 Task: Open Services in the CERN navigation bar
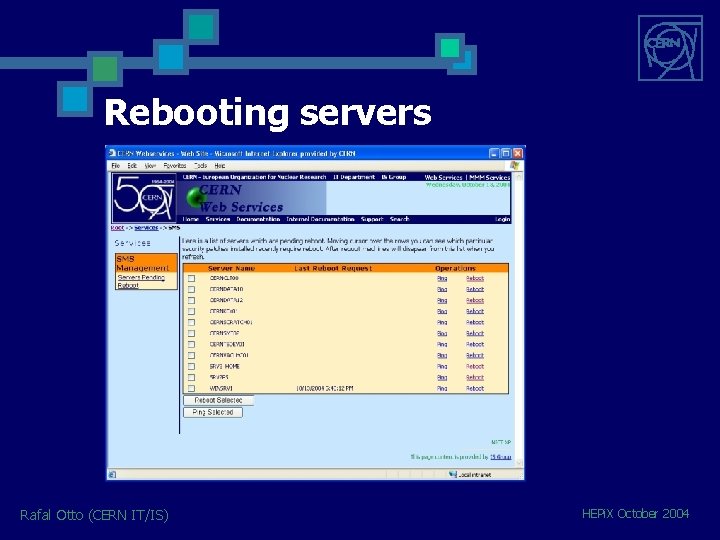[x=218, y=219]
